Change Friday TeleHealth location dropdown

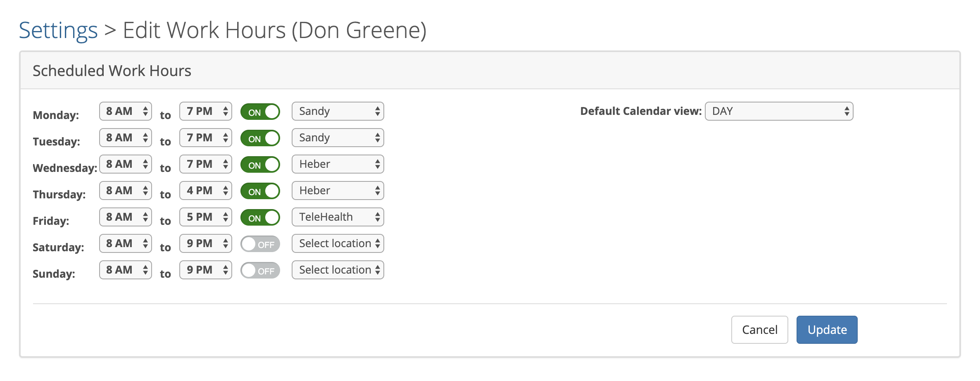(x=338, y=217)
